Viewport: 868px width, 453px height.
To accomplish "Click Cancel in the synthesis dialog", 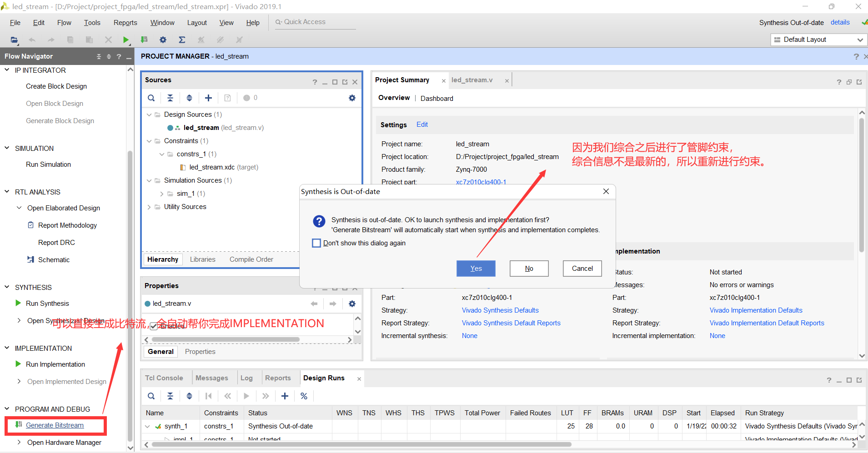I will pos(582,269).
